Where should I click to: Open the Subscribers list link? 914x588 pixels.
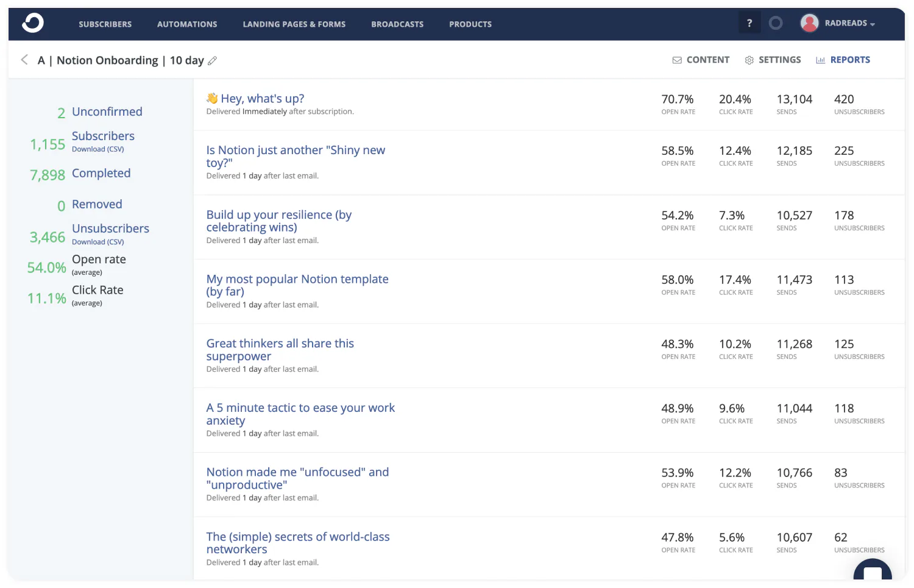[x=103, y=136]
